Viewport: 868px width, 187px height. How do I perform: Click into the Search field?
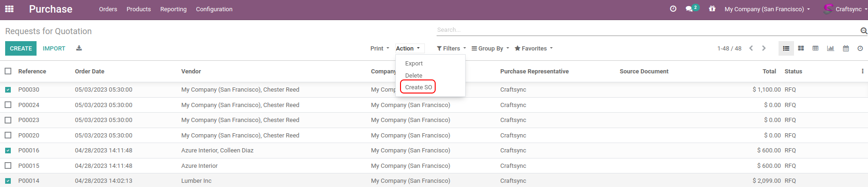646,30
